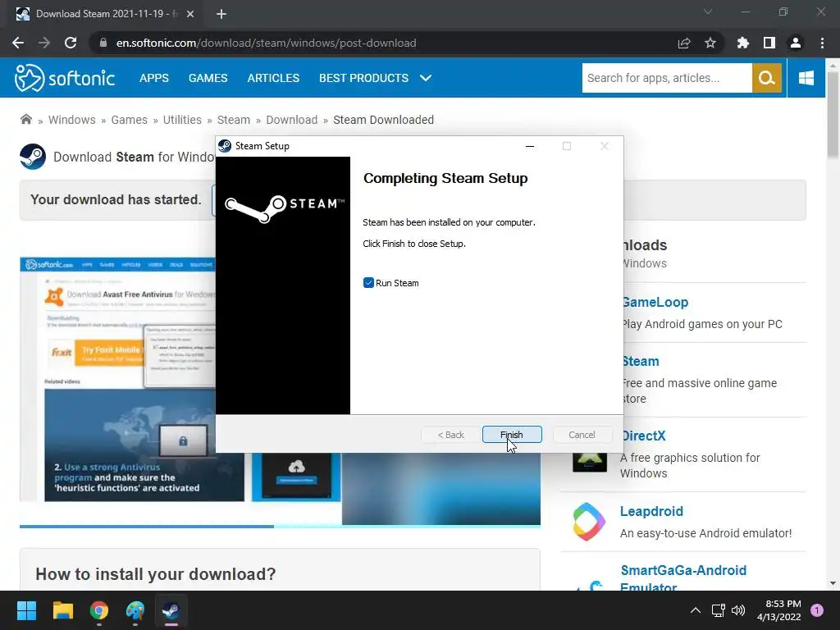Go back in Chrome browser
840x630 pixels.
click(18, 43)
